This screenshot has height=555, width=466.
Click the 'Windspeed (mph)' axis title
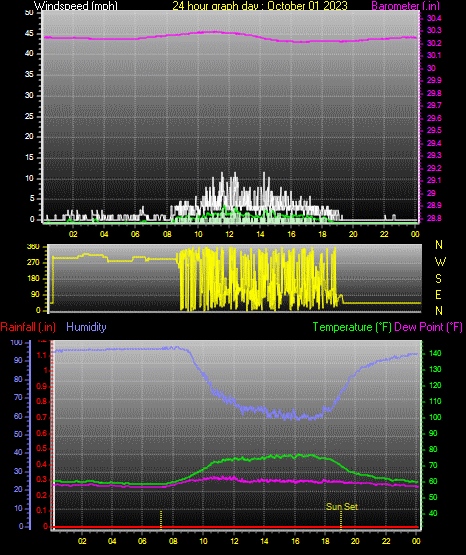pyautogui.click(x=76, y=5)
